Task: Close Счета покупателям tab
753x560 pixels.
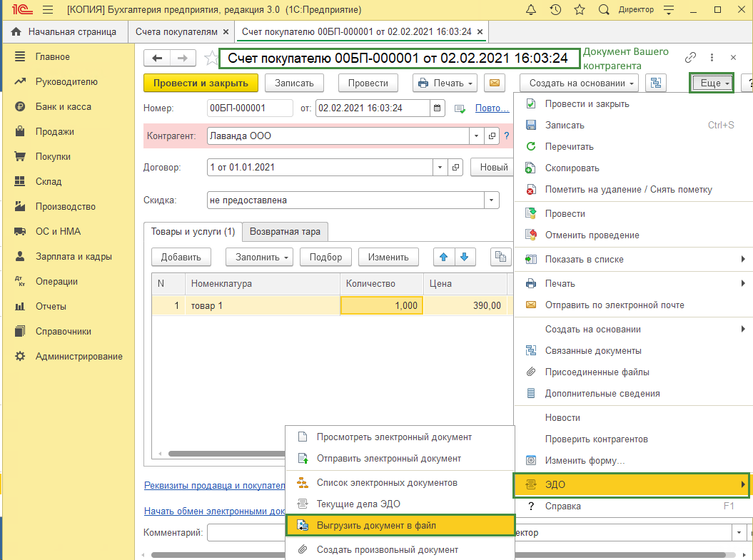Action: [226, 31]
